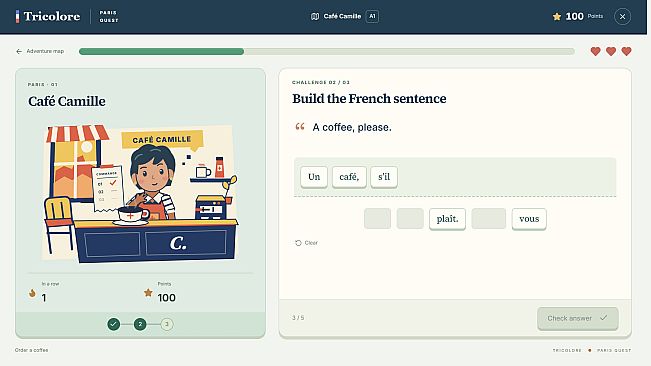
Task: Click the quote mark icon by the prompt
Action: (300, 127)
